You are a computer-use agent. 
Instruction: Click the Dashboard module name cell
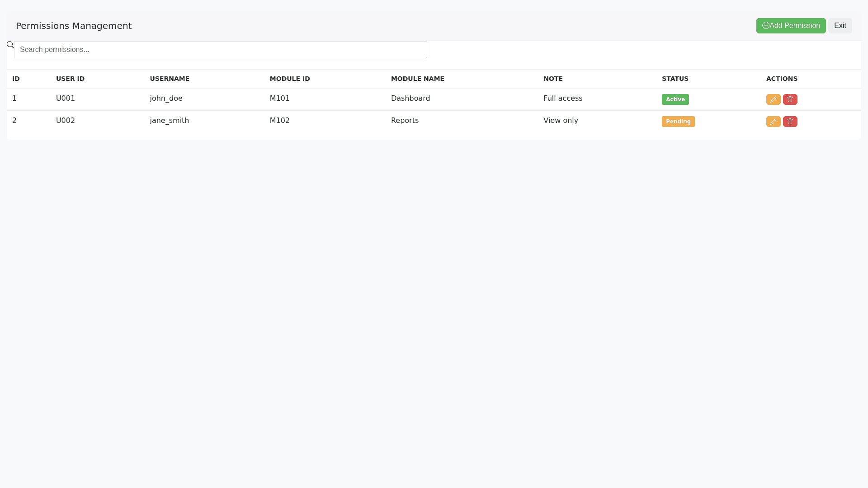point(410,99)
